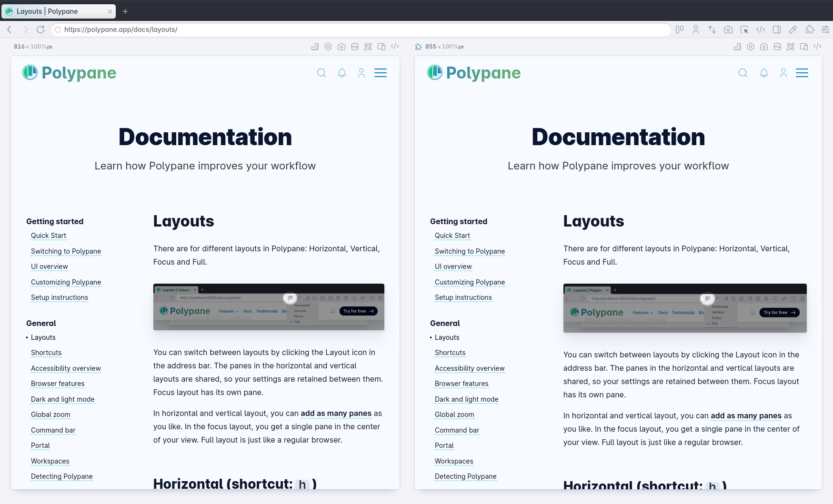Image resolution: width=833 pixels, height=504 pixels.
Task: Click layouts screenshot image in left pane
Action: 269,307
